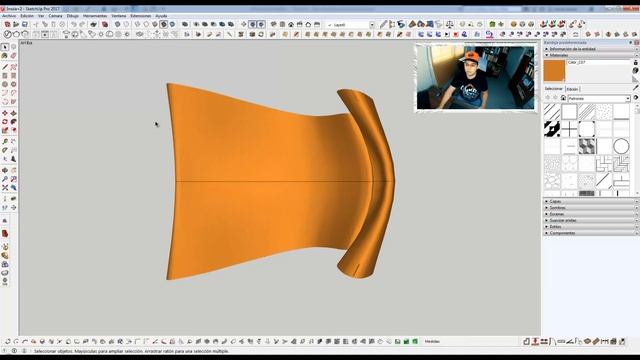Image resolution: width=640 pixels, height=360 pixels.
Task: Switch to Iso standard view
Action: click(x=273, y=24)
